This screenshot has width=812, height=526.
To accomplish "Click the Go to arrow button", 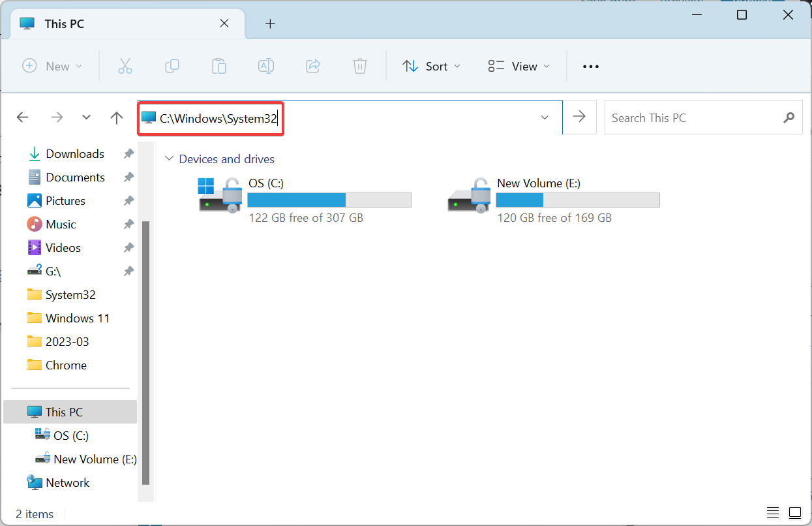I will coord(579,117).
